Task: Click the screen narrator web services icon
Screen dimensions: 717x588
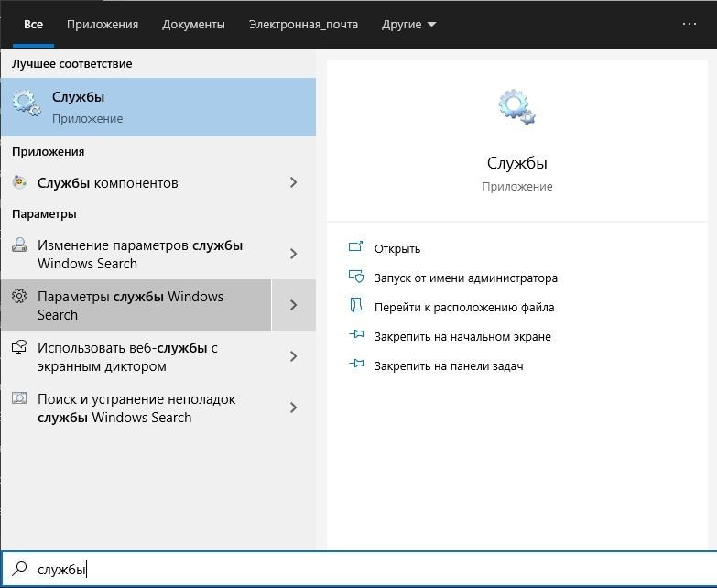Action: [x=19, y=348]
